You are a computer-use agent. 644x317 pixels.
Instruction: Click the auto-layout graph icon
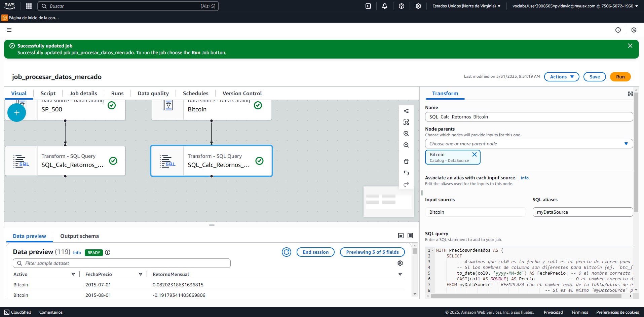point(406,111)
